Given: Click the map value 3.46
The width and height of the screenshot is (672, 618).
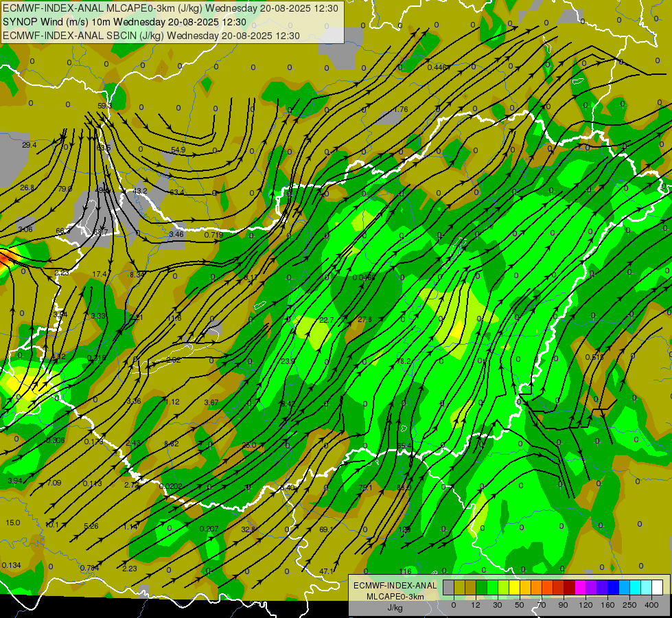Looking at the screenshot, I should pos(176,234).
